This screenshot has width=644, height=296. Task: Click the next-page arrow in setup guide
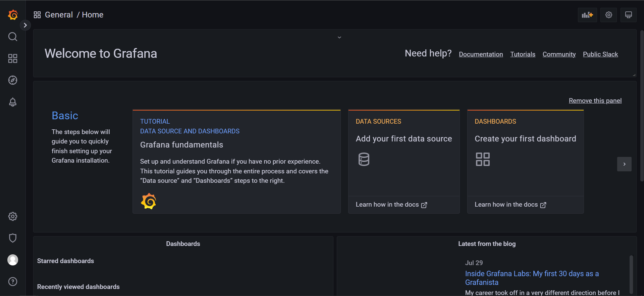(x=624, y=164)
